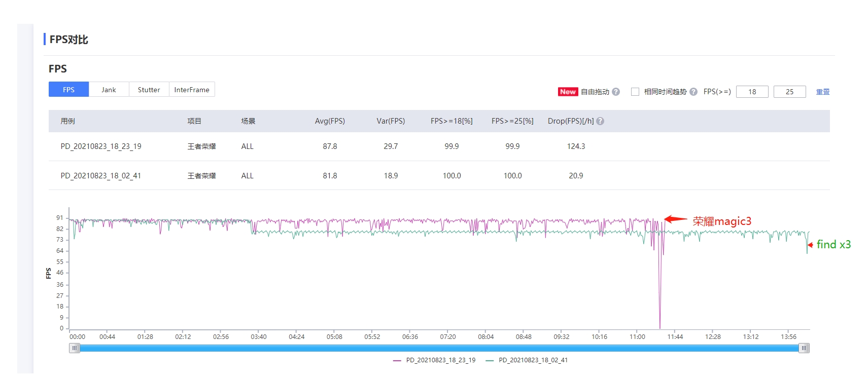868x380 pixels.
Task: Click the 场景 column header
Action: (x=248, y=121)
